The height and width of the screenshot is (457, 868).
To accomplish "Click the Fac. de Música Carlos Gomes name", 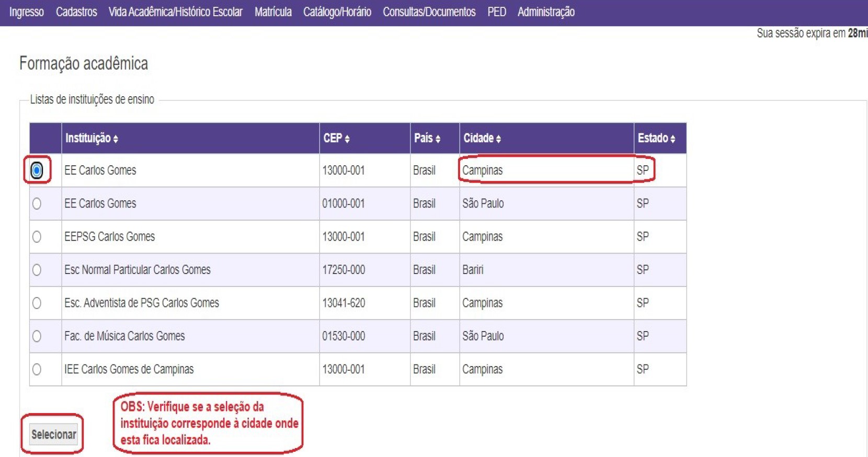I will (124, 336).
